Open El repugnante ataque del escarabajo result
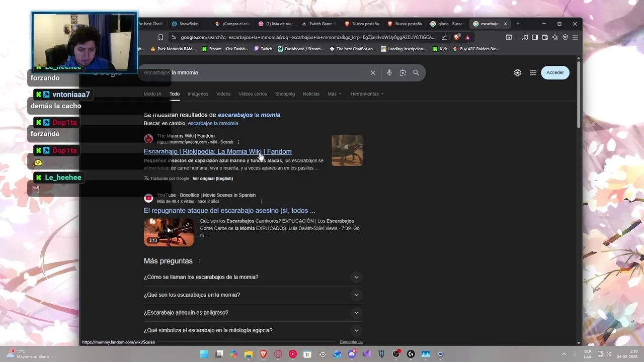The image size is (644, 362). tap(229, 211)
